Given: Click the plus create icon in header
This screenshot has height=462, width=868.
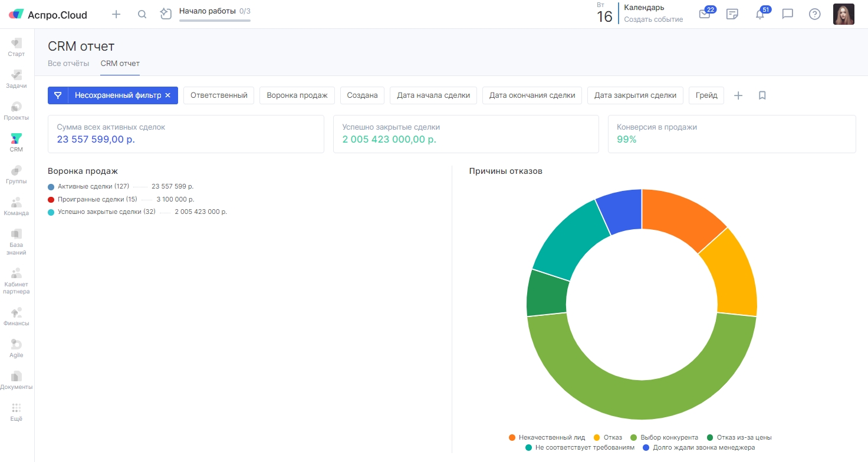Looking at the screenshot, I should coord(116,14).
